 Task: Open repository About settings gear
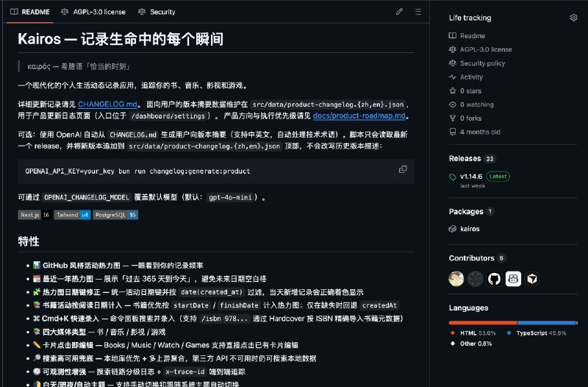573,18
